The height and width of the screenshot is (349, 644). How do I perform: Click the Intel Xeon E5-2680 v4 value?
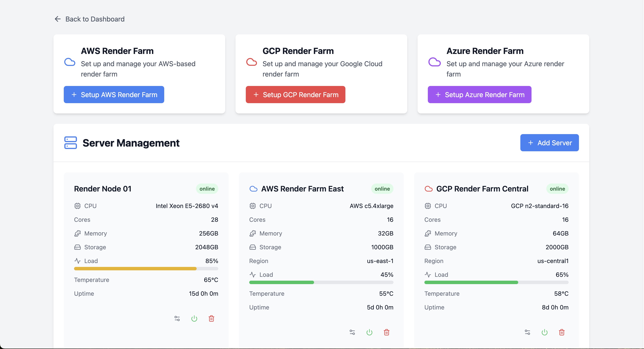187,206
